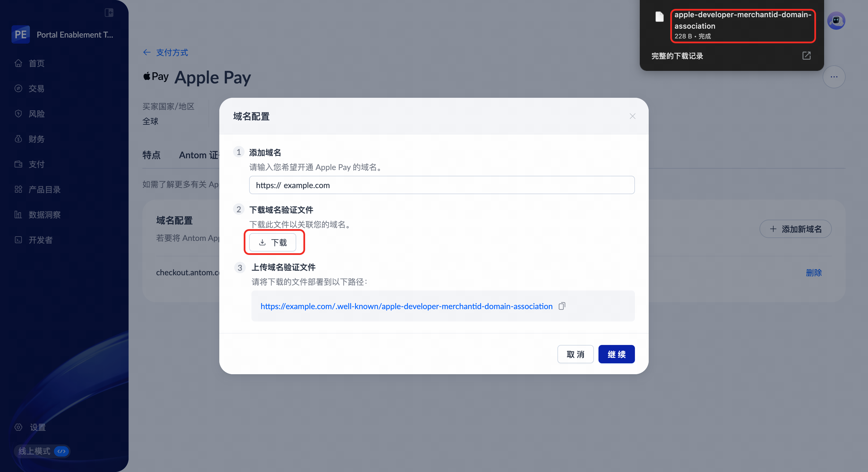The width and height of the screenshot is (868, 472).
Task: Open 开发者 in the sidebar
Action: [x=40, y=240]
